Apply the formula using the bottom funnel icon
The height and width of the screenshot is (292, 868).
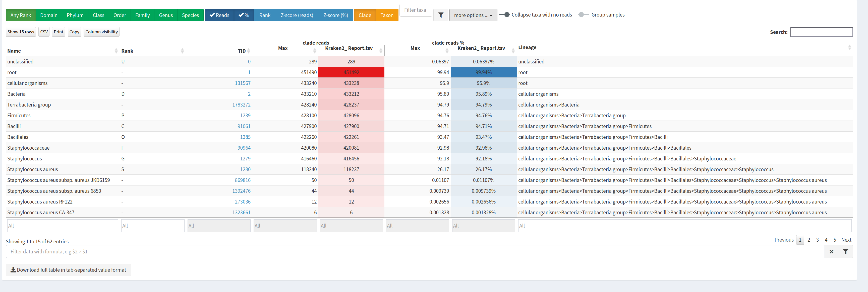point(845,252)
